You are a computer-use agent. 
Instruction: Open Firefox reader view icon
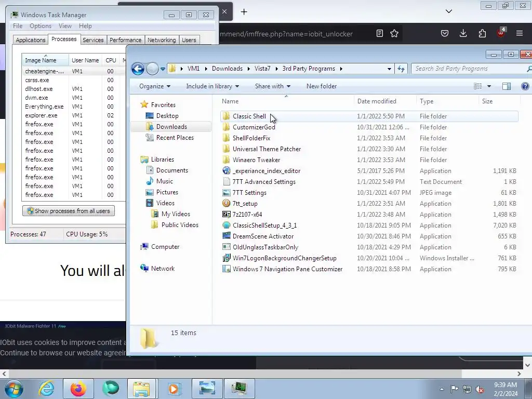[380, 34]
